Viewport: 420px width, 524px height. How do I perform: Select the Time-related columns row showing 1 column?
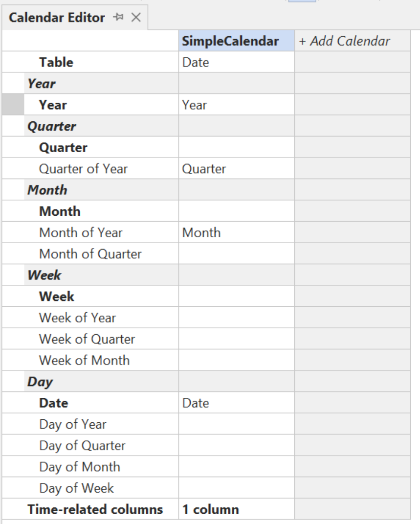click(237, 509)
